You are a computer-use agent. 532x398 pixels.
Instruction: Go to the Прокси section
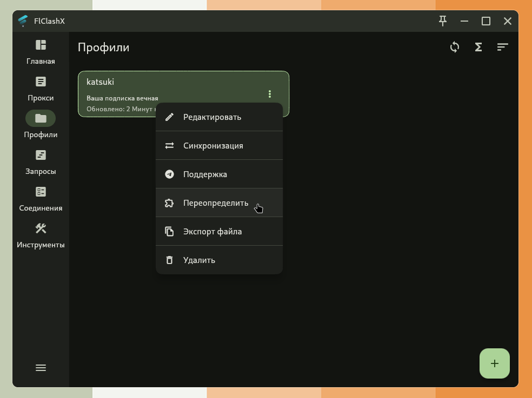tap(41, 82)
